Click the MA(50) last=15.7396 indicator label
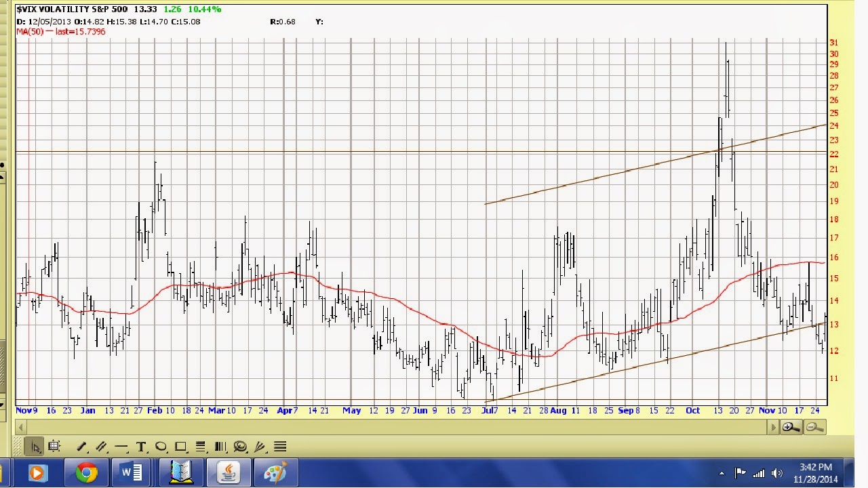This screenshot has height=488, width=868. (x=61, y=31)
